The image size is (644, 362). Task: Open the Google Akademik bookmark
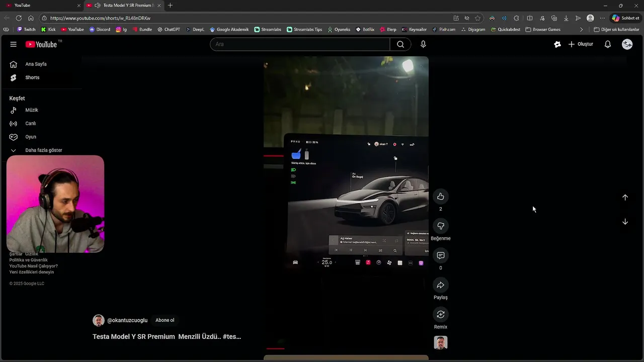229,30
